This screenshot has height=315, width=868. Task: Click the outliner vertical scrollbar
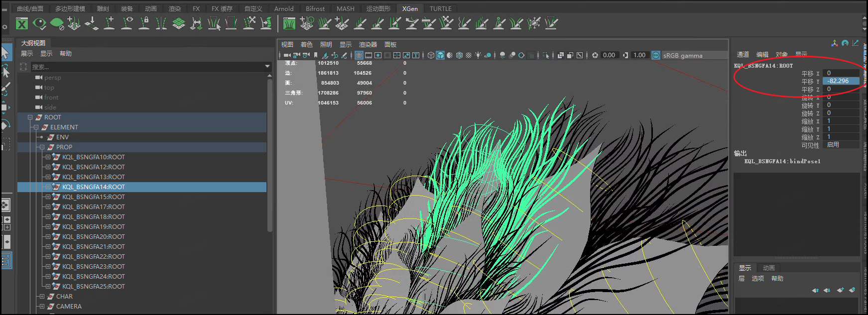pyautogui.click(x=270, y=154)
